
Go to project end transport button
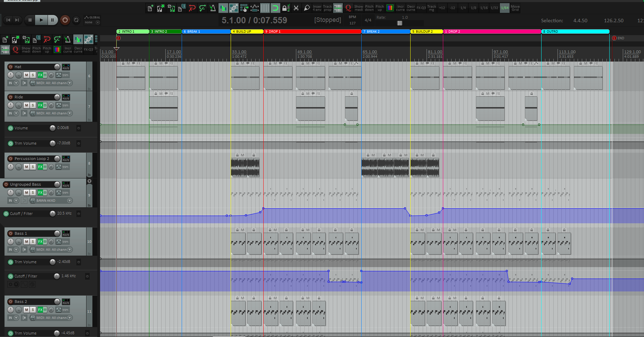coord(17,20)
